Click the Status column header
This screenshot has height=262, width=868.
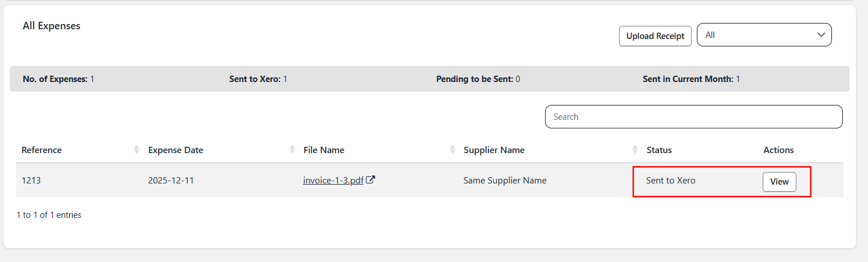tap(659, 150)
